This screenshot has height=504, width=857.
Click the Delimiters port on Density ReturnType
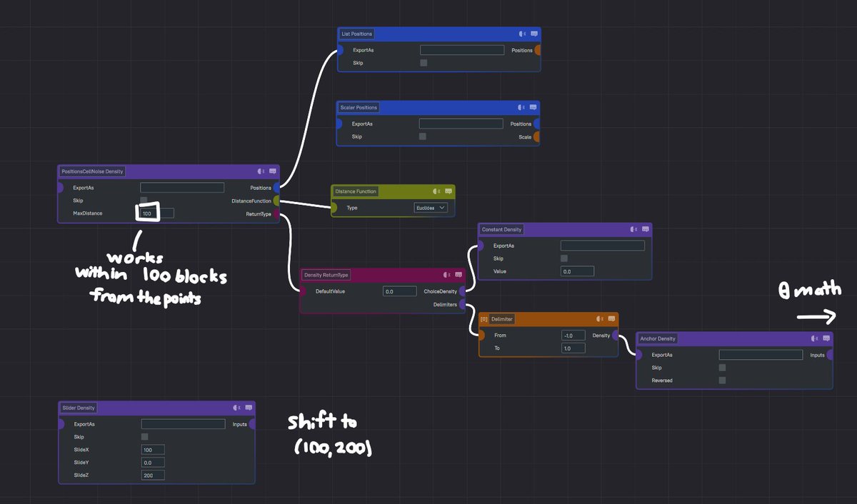(463, 304)
